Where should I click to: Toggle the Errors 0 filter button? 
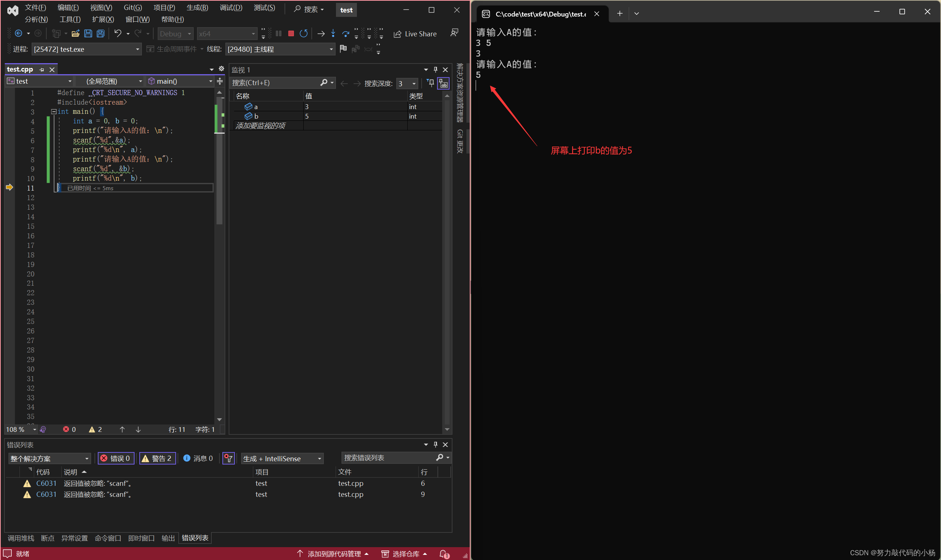116,458
